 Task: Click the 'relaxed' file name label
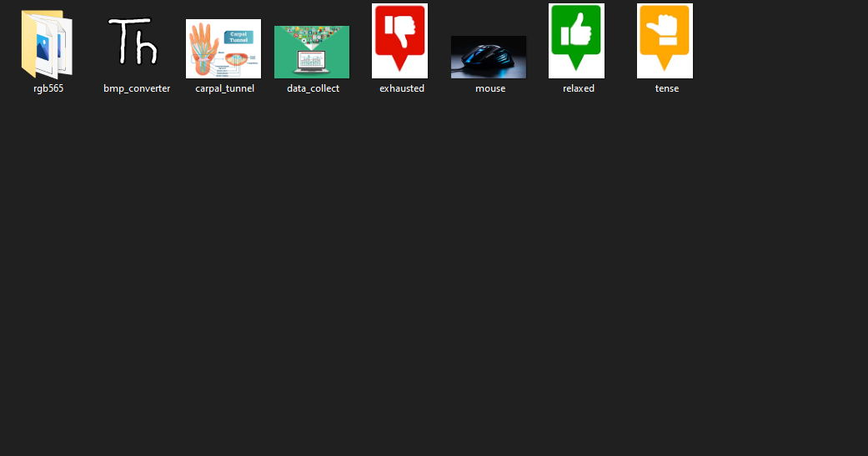click(579, 88)
